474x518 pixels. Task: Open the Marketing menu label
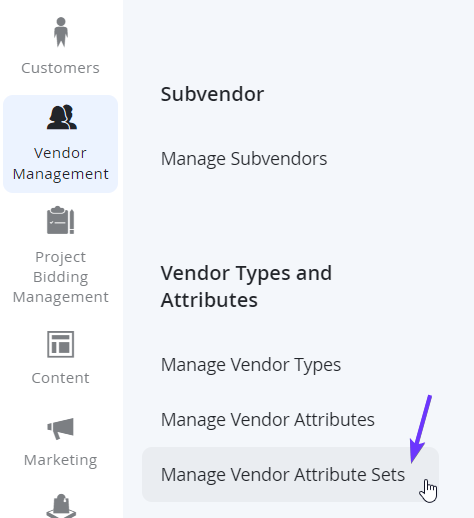[x=60, y=460]
